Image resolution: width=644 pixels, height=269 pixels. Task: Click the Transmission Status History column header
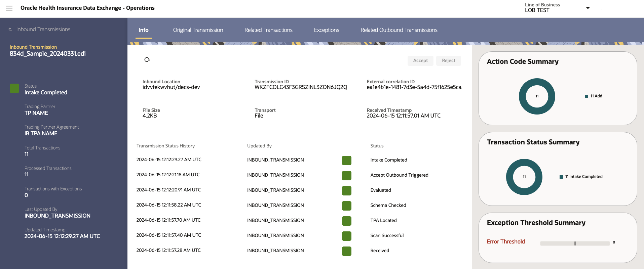click(165, 146)
